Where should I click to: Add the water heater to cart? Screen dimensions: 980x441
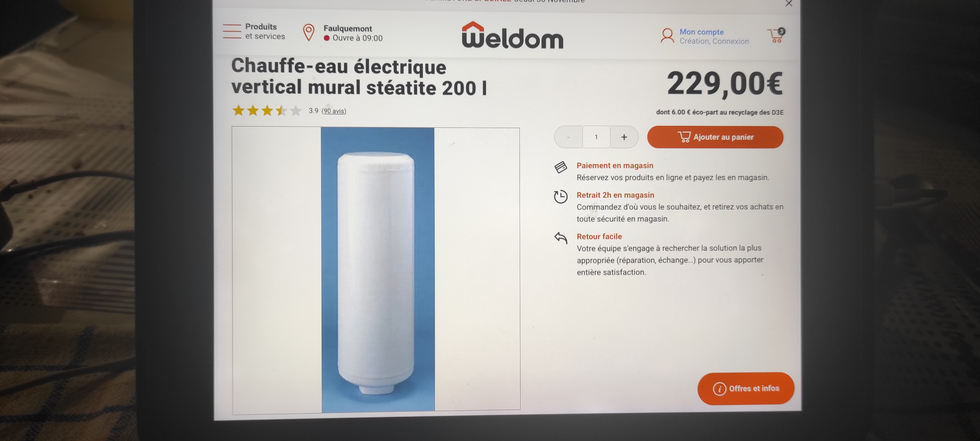715,137
